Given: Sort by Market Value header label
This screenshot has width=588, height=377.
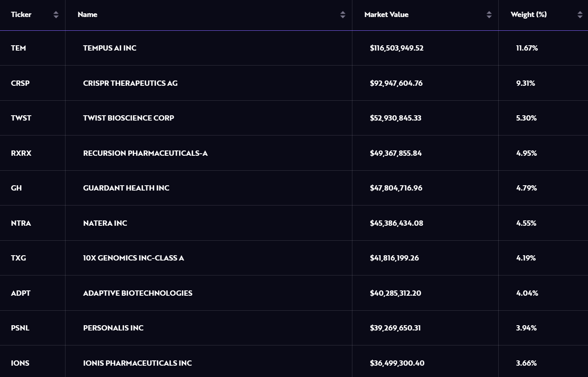Looking at the screenshot, I should point(386,15).
